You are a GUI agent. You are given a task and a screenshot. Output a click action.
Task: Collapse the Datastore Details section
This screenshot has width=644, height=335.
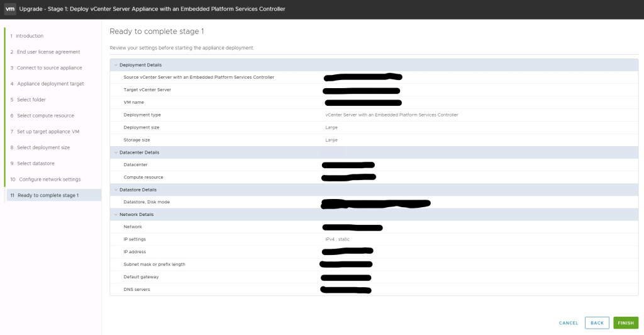(x=116, y=190)
